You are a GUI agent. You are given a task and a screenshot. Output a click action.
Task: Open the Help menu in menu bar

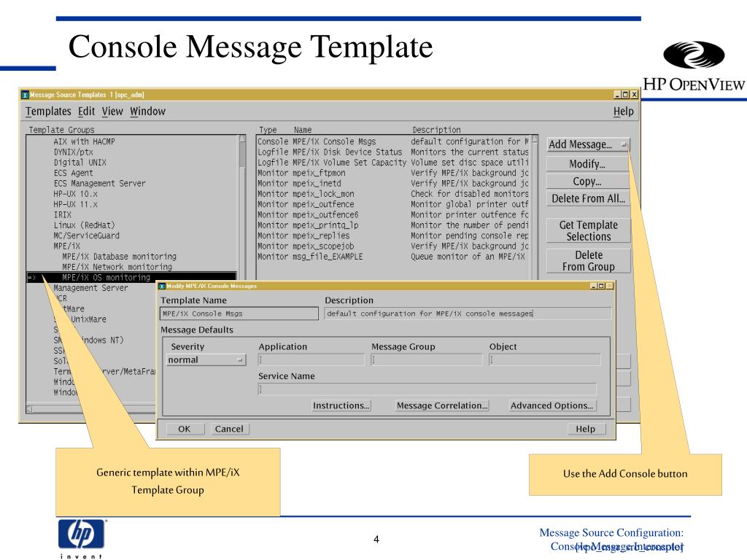coord(623,111)
